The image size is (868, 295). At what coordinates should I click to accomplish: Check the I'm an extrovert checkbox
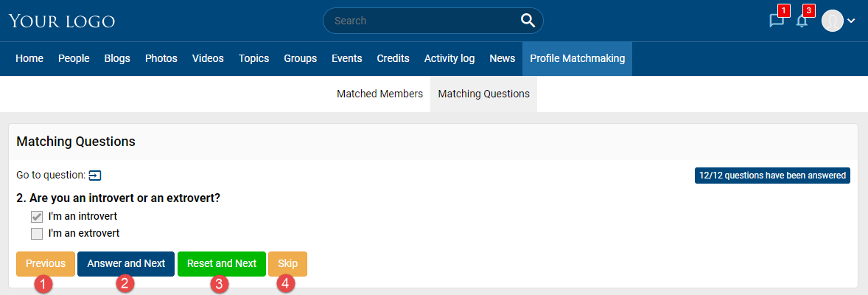[x=37, y=234]
